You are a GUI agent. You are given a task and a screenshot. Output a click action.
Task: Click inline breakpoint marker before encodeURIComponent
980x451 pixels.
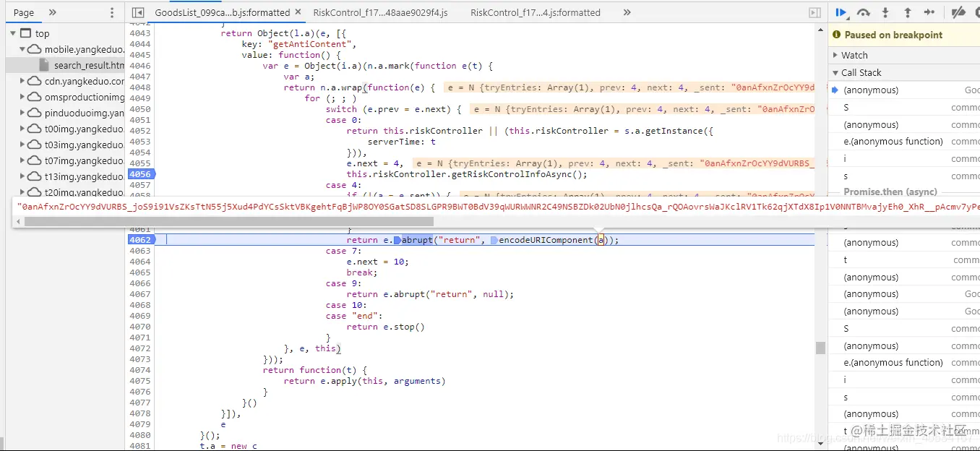(494, 240)
